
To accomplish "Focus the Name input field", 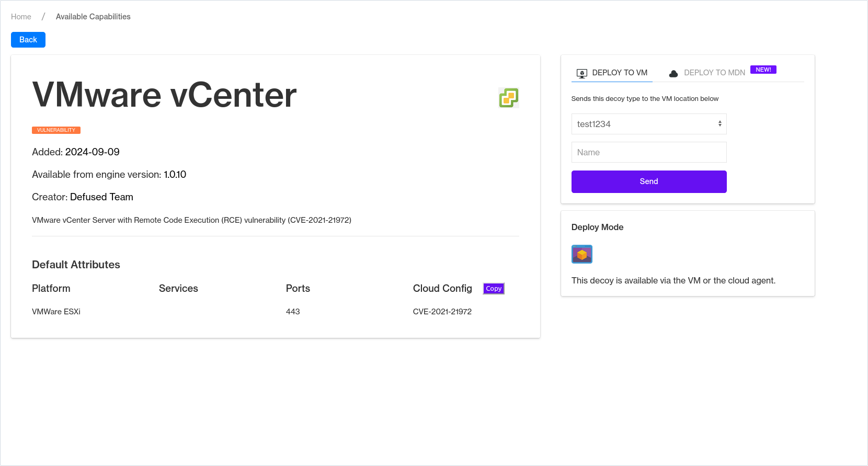I will tap(649, 152).
